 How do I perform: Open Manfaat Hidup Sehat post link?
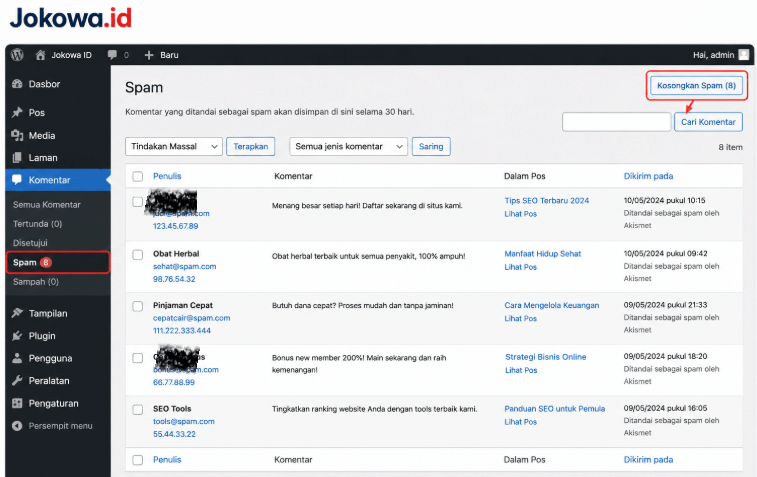[x=543, y=253]
